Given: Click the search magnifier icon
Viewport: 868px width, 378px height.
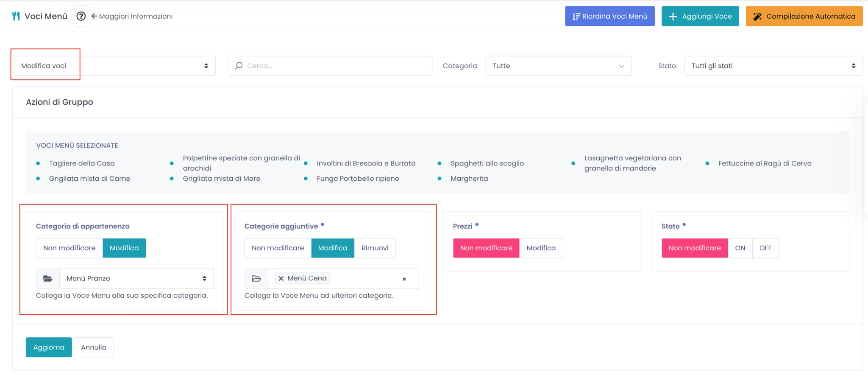Looking at the screenshot, I should click(x=239, y=66).
